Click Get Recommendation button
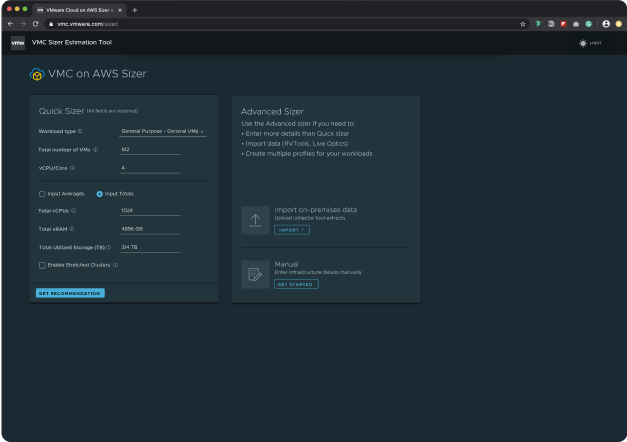This screenshot has height=442, width=627. (x=70, y=293)
